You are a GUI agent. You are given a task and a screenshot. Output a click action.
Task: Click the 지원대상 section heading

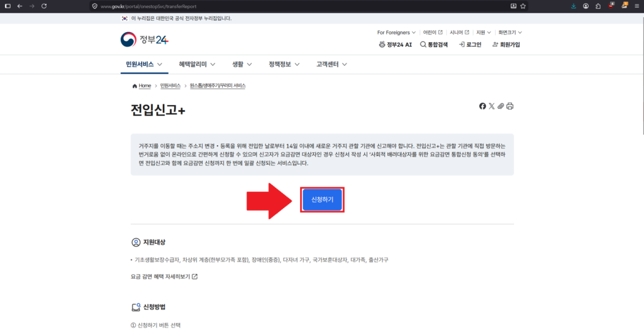tap(153, 242)
